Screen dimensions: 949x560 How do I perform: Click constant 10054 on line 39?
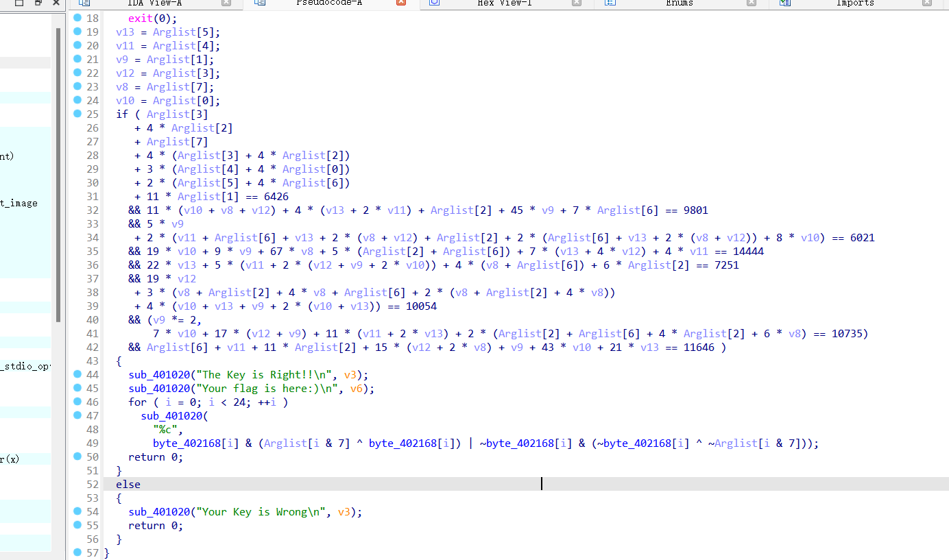421,306
